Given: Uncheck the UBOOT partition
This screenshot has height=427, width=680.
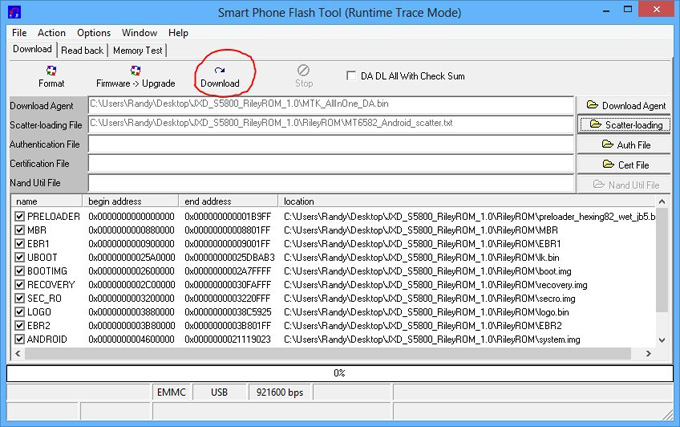Looking at the screenshot, I should tap(20, 258).
